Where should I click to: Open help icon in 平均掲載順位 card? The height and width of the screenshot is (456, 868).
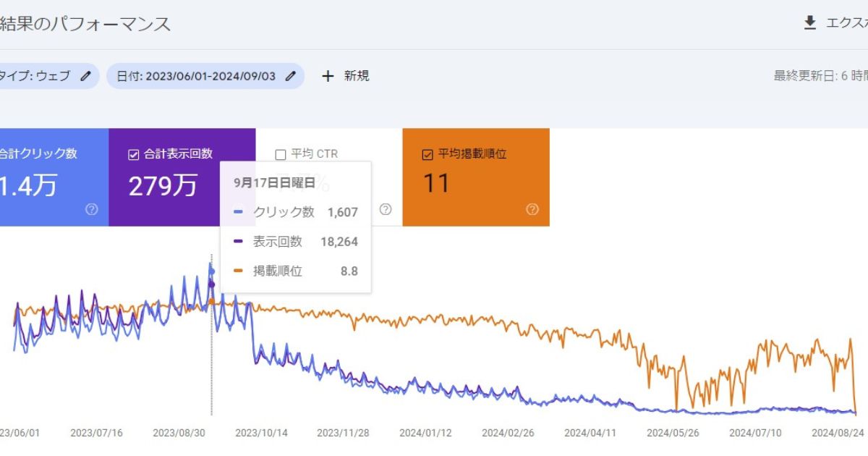532,209
